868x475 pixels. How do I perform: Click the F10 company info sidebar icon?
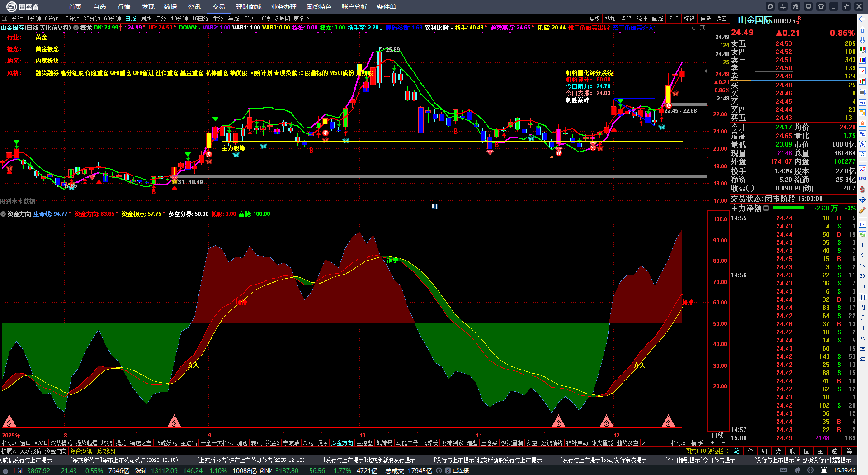point(863,103)
